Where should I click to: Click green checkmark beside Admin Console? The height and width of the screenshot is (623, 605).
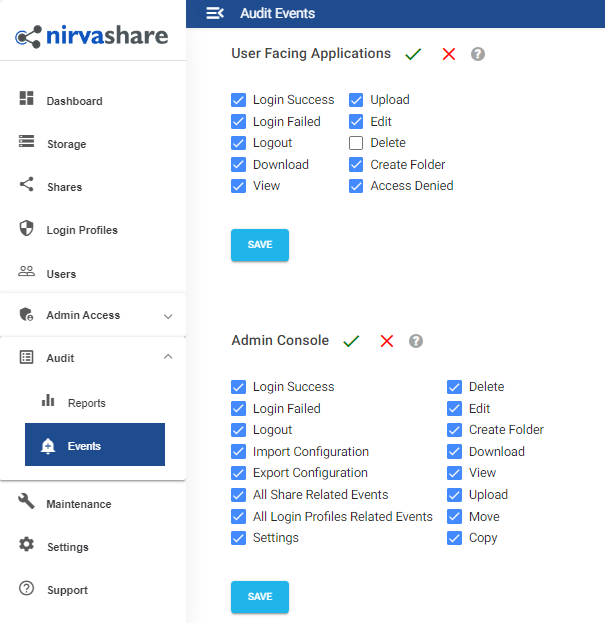(x=351, y=341)
